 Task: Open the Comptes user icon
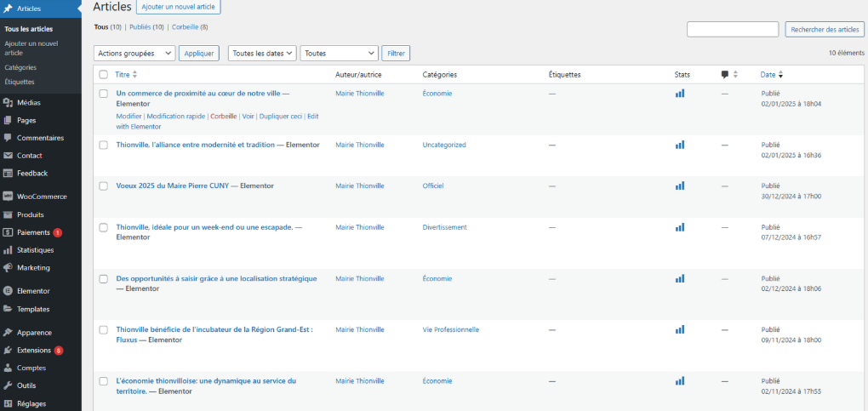click(x=8, y=368)
